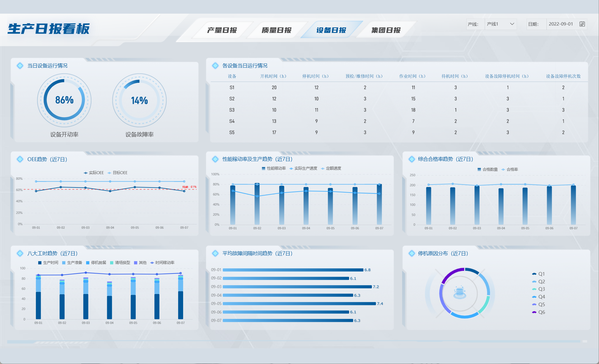Switch to the 产量日报 tab

tap(222, 30)
